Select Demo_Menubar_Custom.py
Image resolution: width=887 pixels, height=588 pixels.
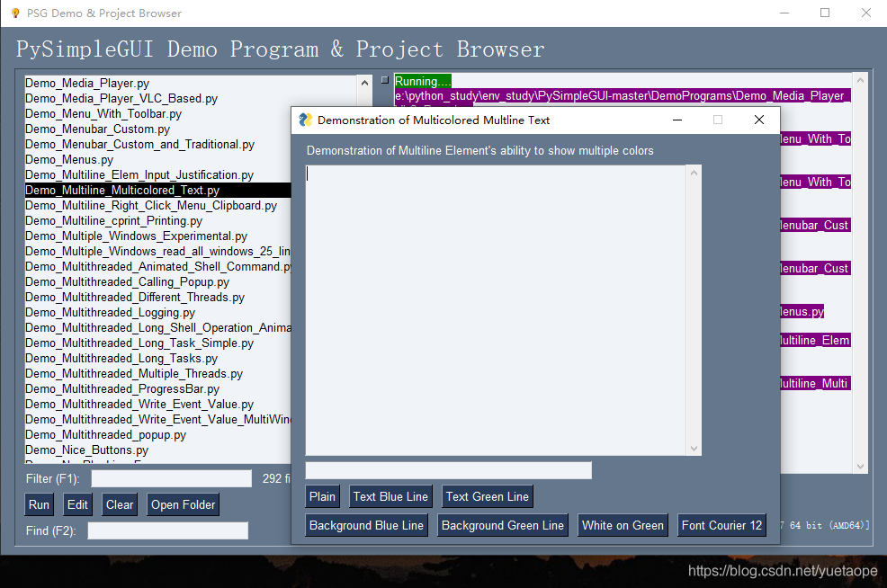[x=97, y=129]
